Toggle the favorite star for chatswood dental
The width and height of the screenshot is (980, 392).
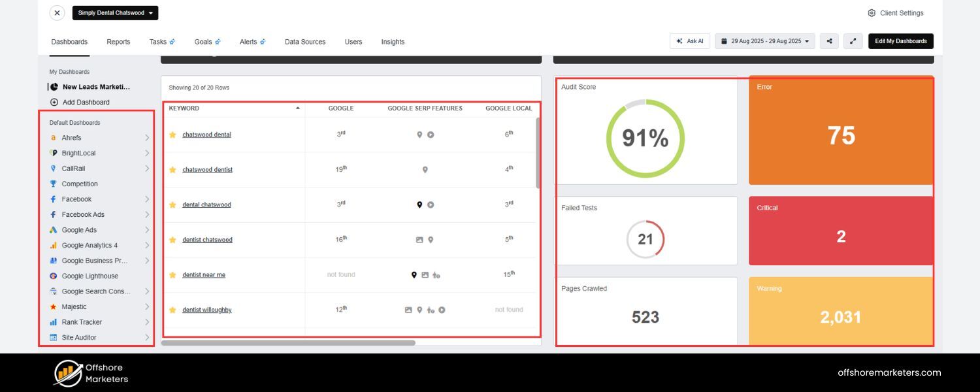click(x=173, y=134)
